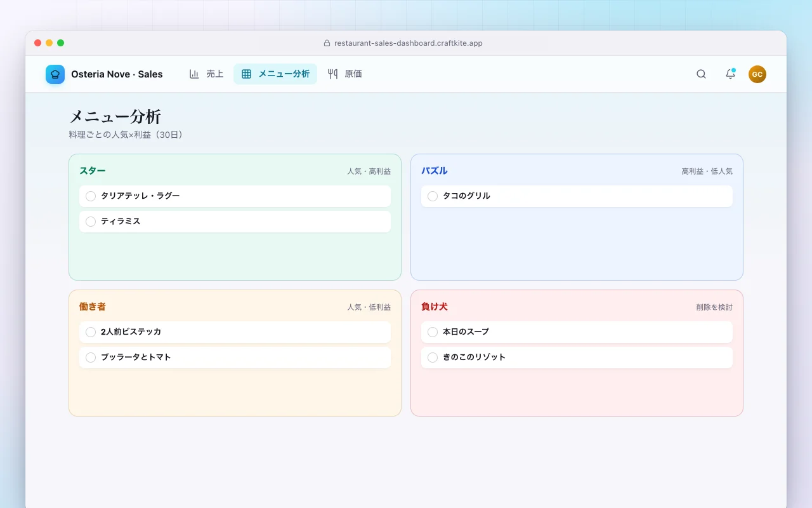
Task: Select the ブッラータとトマト radio button
Action: point(91,358)
